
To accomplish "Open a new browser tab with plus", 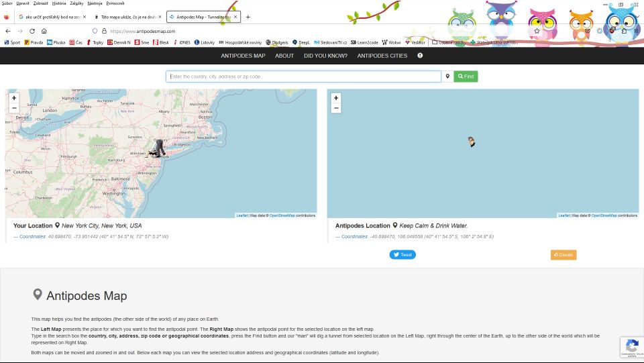I will [248, 17].
